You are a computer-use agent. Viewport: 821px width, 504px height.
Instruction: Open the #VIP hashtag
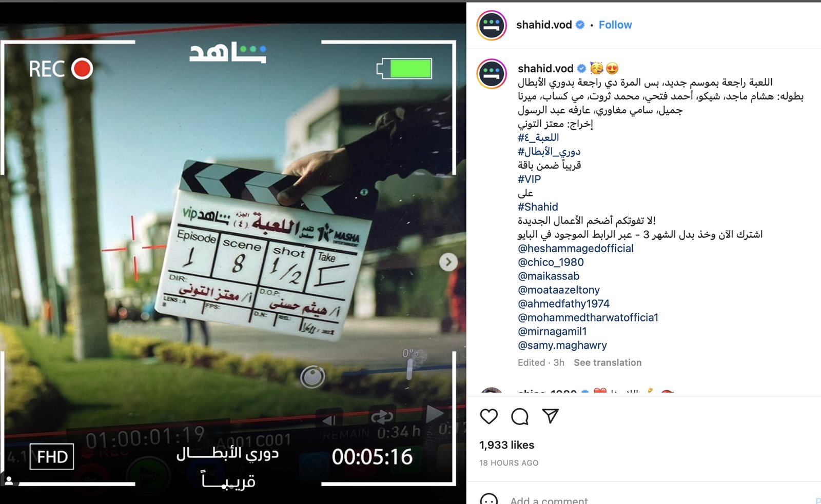pos(529,179)
